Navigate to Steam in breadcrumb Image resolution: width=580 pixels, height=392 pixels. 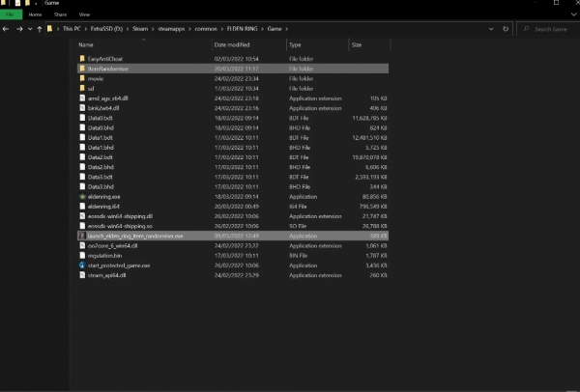[140, 29]
